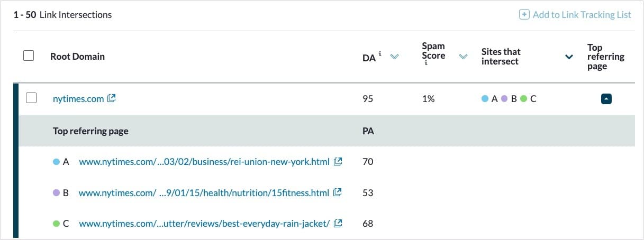Sort by Spam Score chevron

point(464,57)
